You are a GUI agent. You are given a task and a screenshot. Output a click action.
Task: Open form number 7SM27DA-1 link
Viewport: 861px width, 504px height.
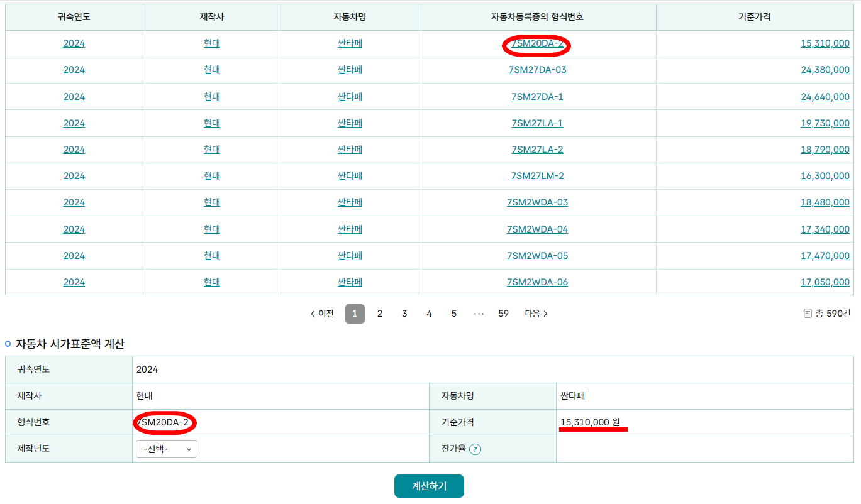click(537, 97)
